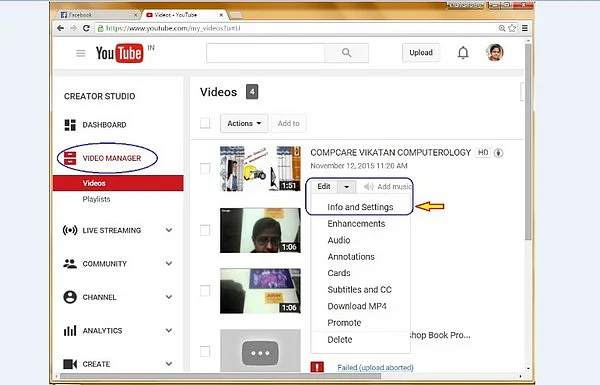Click the browser forward arrow
The height and width of the screenshot is (385, 600).
73,28
